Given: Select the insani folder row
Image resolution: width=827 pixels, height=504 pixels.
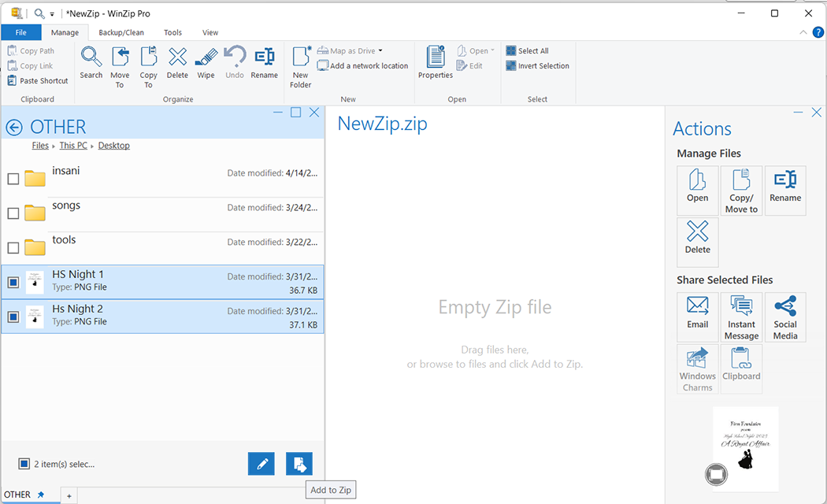Looking at the screenshot, I should [x=162, y=180].
